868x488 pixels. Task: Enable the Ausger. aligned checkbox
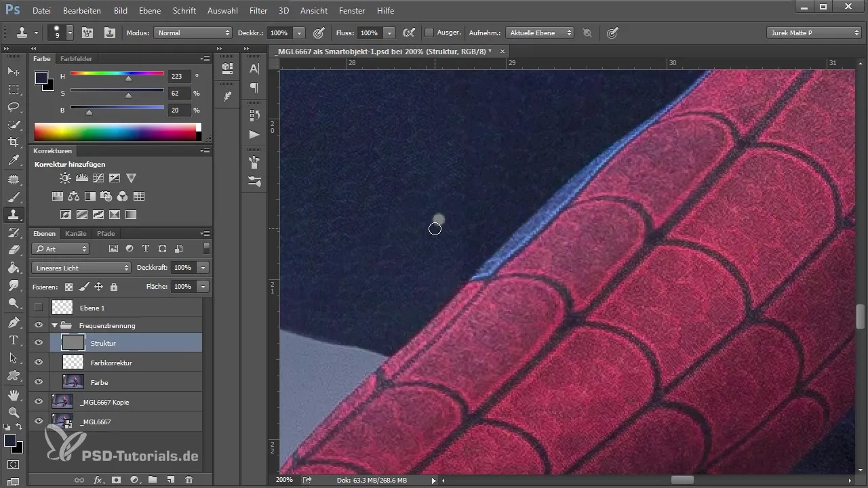coord(429,33)
